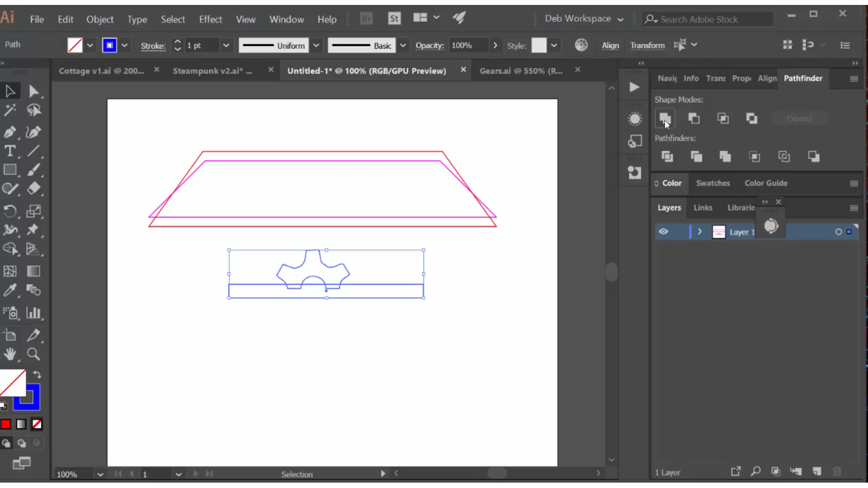Select the Artboard tool
The height and width of the screenshot is (488, 868).
click(10, 335)
